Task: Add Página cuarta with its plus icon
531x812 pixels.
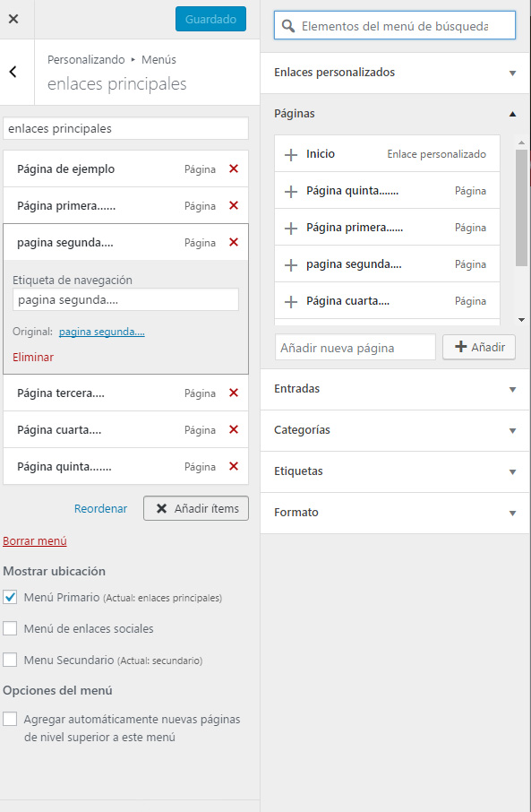Action: tap(291, 301)
